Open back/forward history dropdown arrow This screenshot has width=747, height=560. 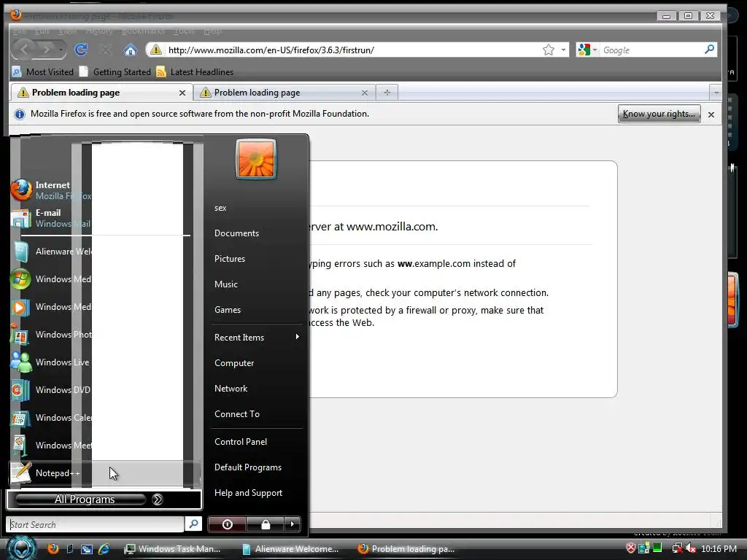pyautogui.click(x=61, y=50)
